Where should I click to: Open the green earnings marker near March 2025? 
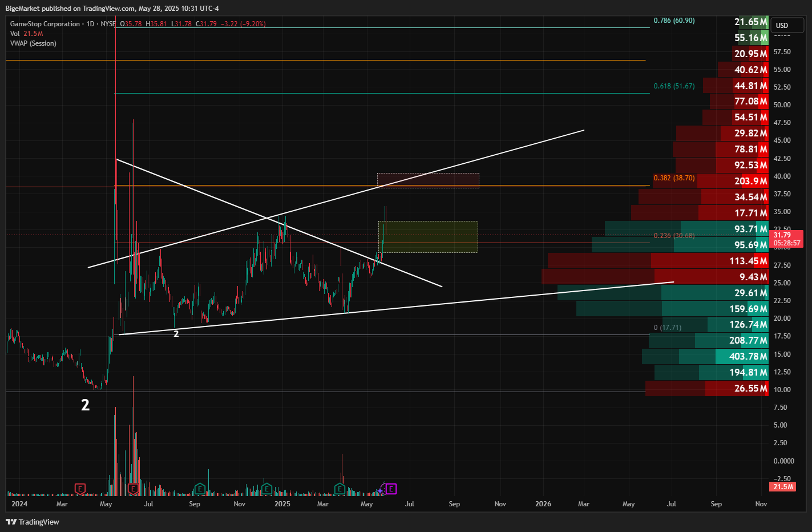[x=340, y=489]
